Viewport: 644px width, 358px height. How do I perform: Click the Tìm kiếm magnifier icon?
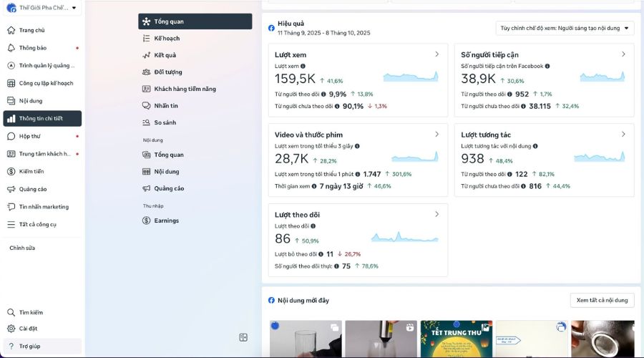(11, 312)
